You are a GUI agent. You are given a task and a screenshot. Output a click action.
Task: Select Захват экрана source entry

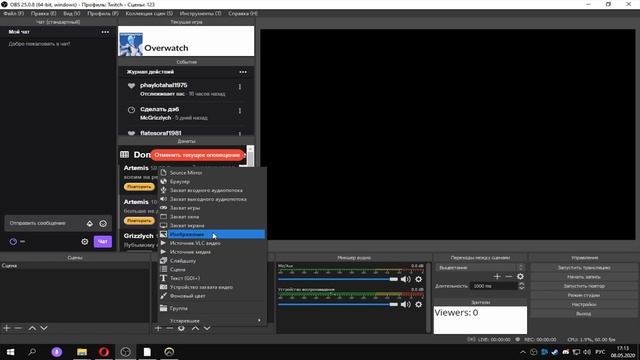click(212, 225)
